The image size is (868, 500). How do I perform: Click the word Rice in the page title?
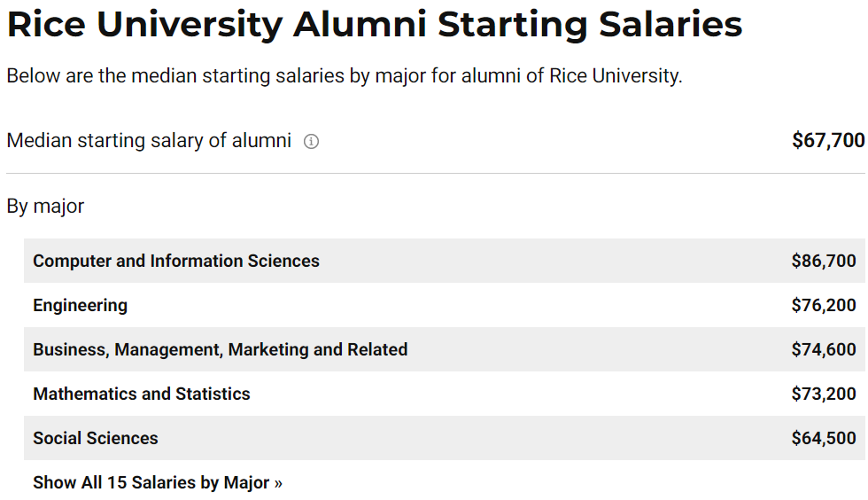pyautogui.click(x=46, y=25)
